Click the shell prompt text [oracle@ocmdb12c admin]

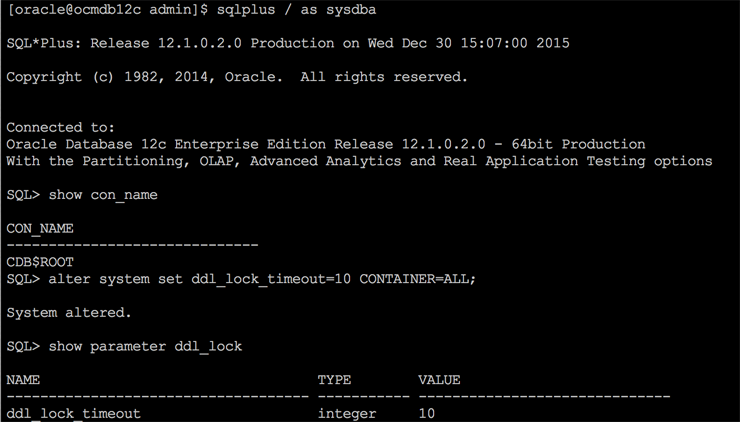95,9
